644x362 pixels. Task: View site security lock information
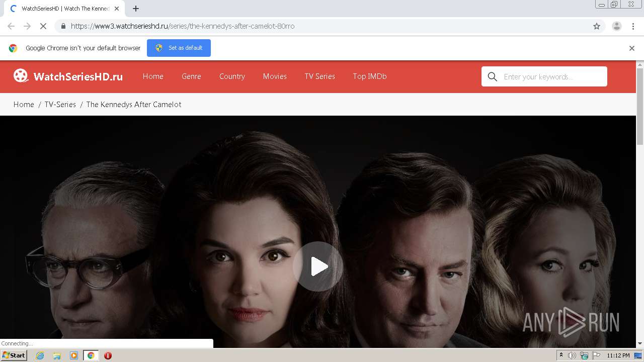click(x=63, y=26)
